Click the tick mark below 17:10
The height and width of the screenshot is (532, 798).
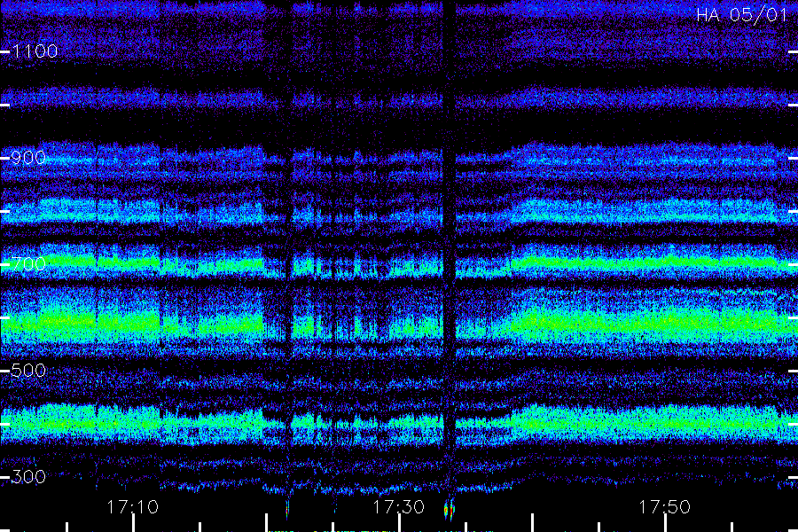tap(133, 523)
